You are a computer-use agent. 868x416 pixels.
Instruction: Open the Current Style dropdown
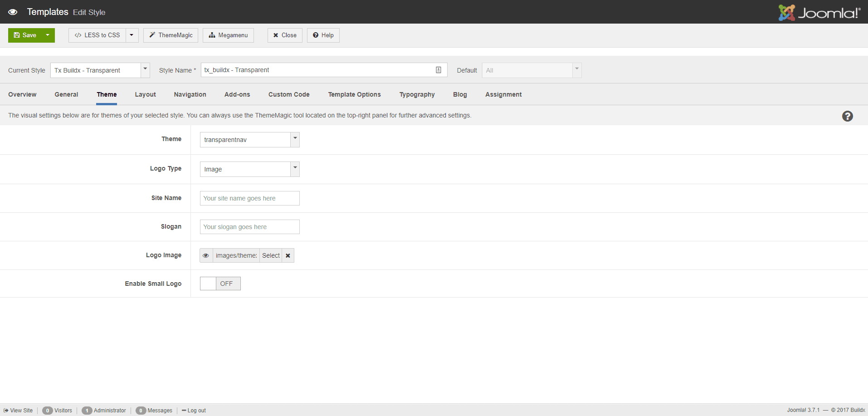tap(145, 70)
